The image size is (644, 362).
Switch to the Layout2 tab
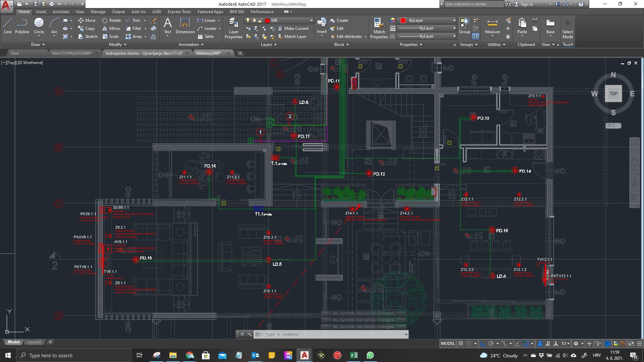tap(34, 342)
